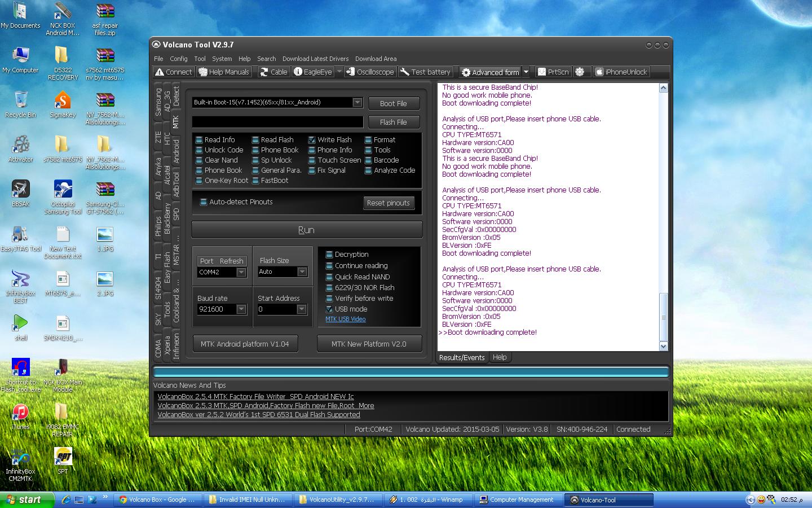Viewport: 812px width, 508px height.
Task: Tick the Format checkbox
Action: 368,139
